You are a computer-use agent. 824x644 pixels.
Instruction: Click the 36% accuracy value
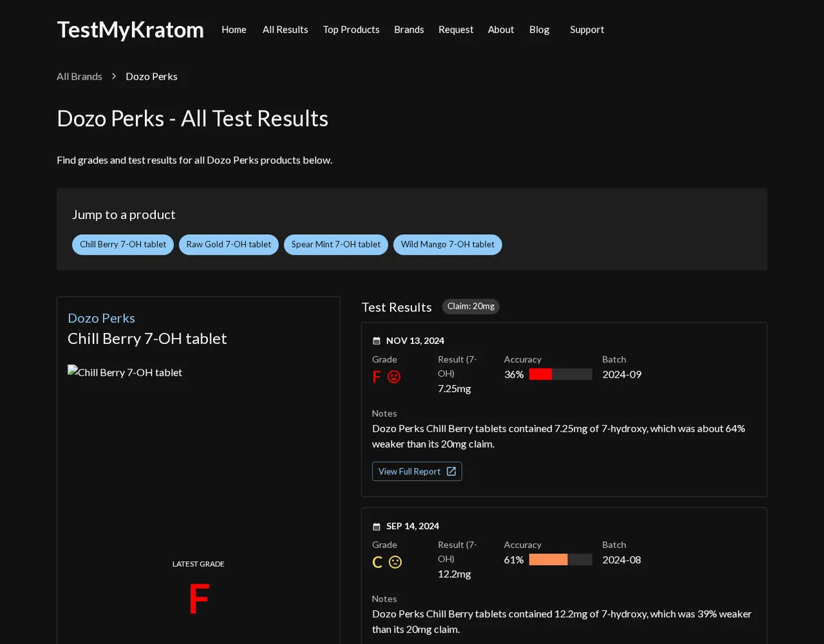(514, 374)
